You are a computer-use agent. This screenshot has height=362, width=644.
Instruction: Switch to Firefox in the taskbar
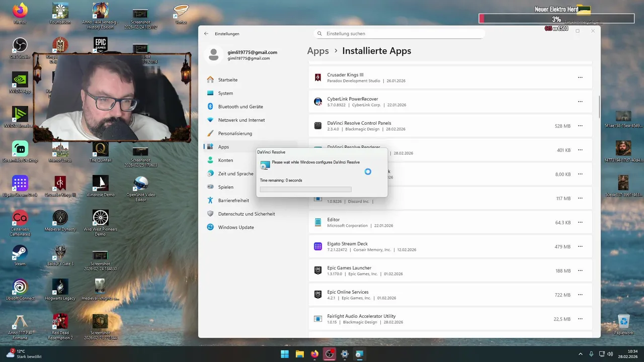coord(314,354)
